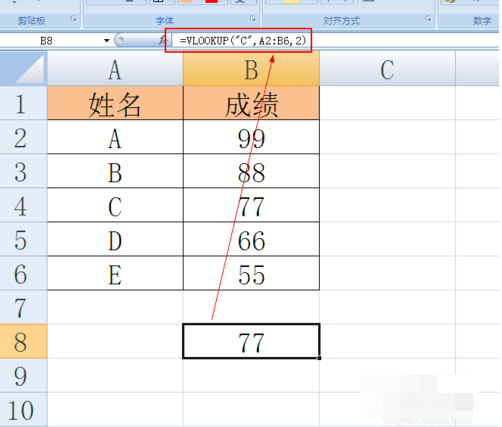Select row 9 header
This screenshot has height=427, width=502.
pyautogui.click(x=23, y=376)
